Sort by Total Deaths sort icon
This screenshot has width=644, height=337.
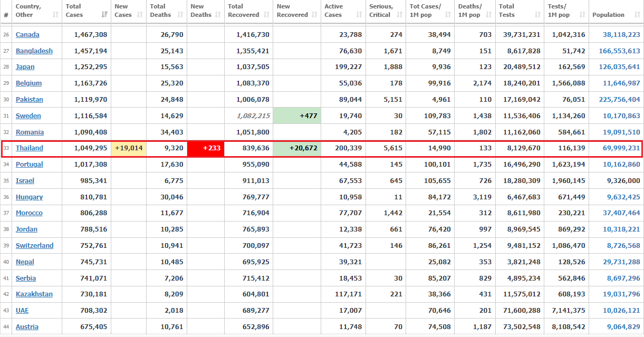[x=180, y=15]
